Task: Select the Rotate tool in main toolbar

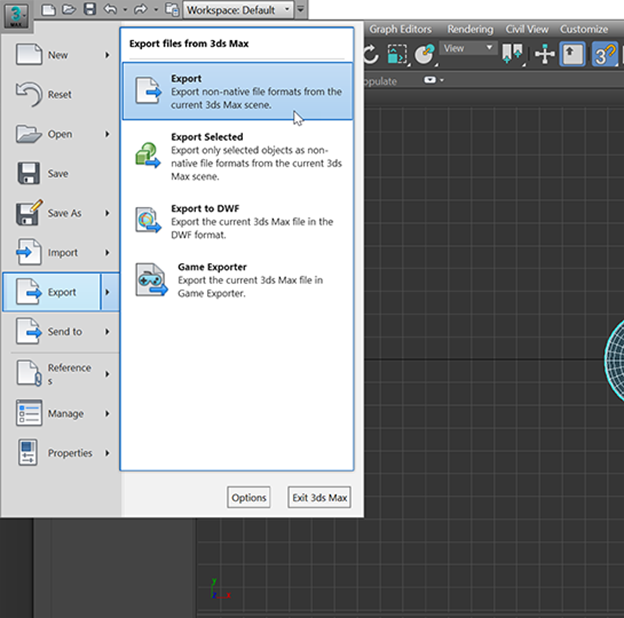Action: pos(371,54)
